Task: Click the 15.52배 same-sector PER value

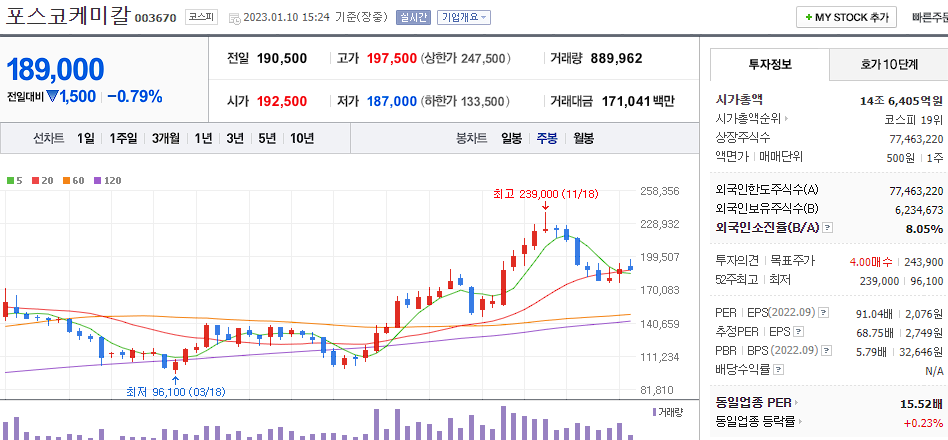Action: point(921,403)
